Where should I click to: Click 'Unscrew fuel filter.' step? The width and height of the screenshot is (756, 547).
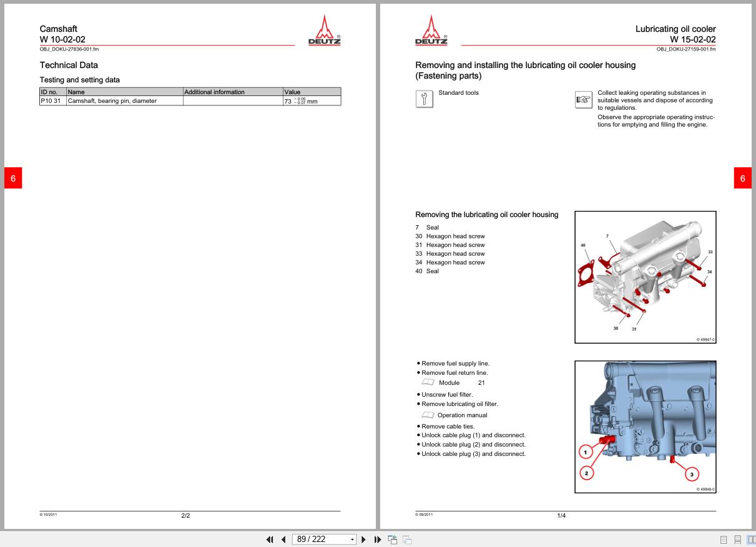pos(447,395)
